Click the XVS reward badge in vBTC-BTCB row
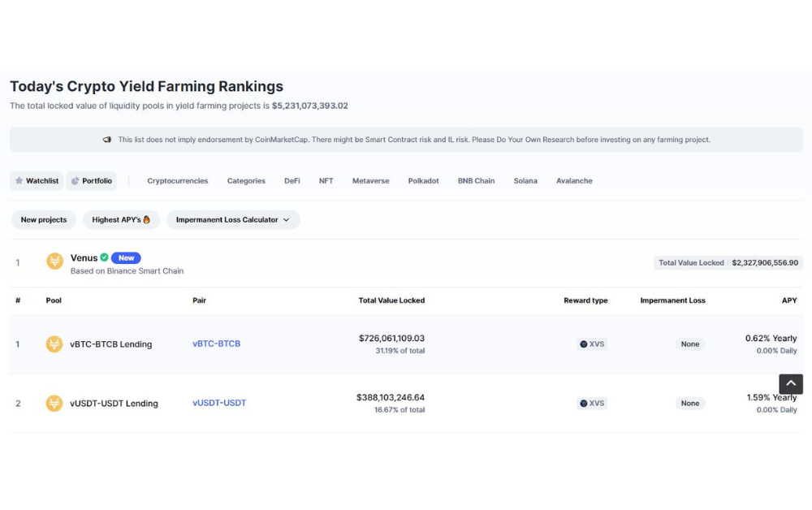The height and width of the screenshot is (510, 812). point(592,344)
